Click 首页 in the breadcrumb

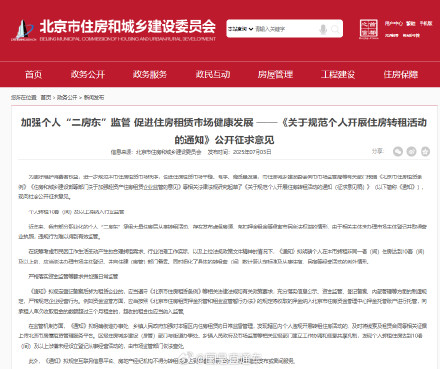(x=46, y=97)
